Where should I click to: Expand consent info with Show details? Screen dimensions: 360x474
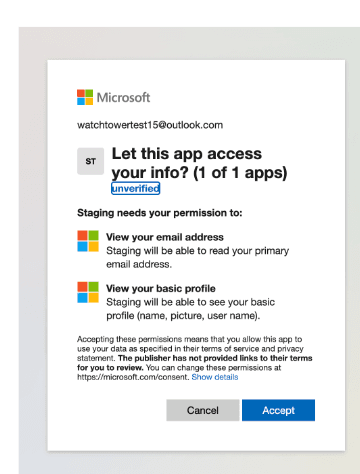click(215, 377)
